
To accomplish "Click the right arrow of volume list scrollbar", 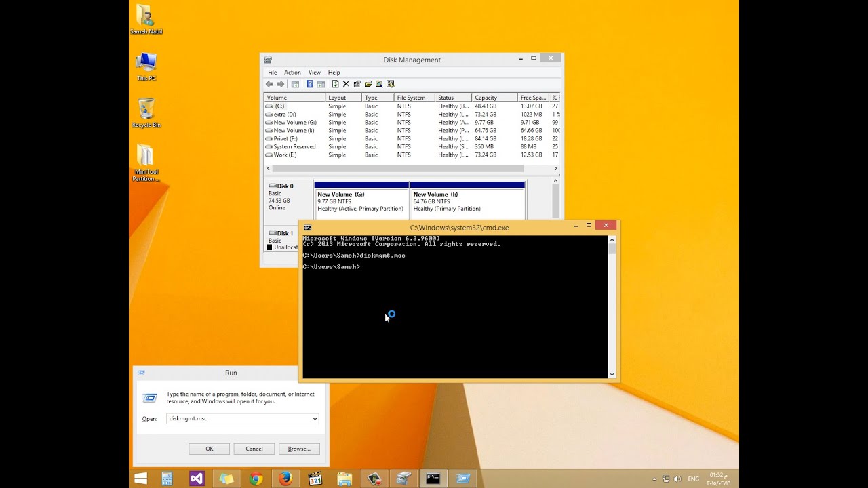I will 555,168.
